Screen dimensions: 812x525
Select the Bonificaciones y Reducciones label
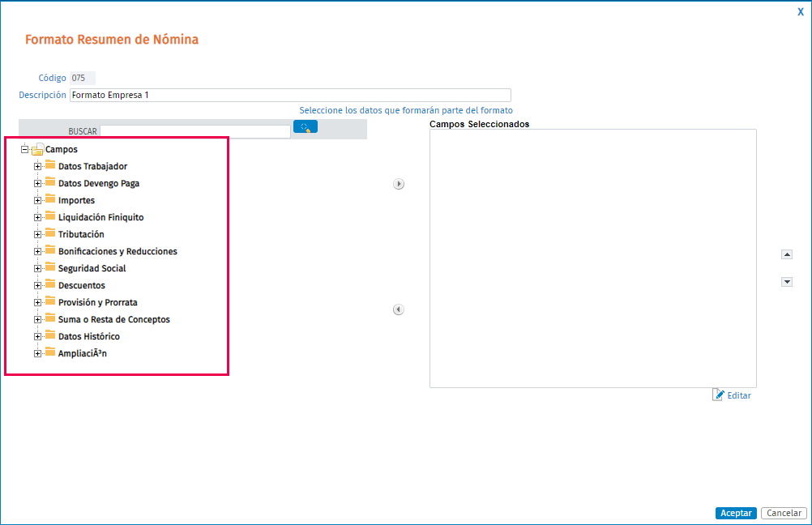coord(118,251)
